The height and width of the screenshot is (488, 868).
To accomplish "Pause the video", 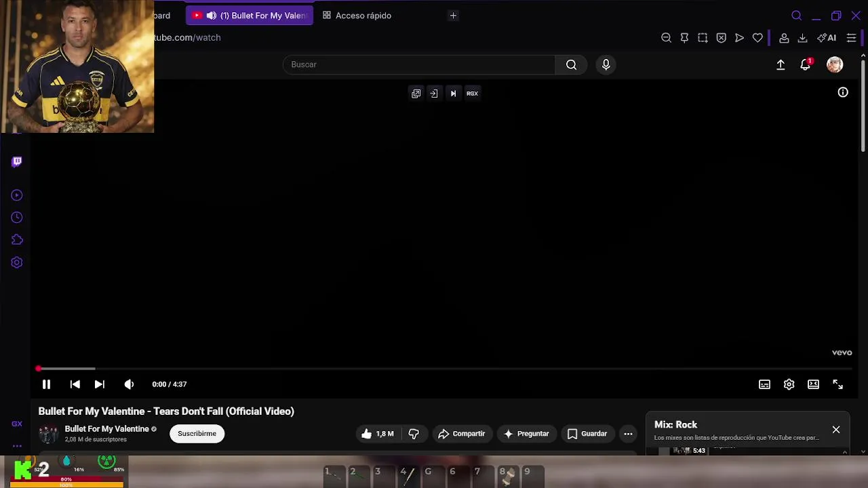I will click(46, 384).
